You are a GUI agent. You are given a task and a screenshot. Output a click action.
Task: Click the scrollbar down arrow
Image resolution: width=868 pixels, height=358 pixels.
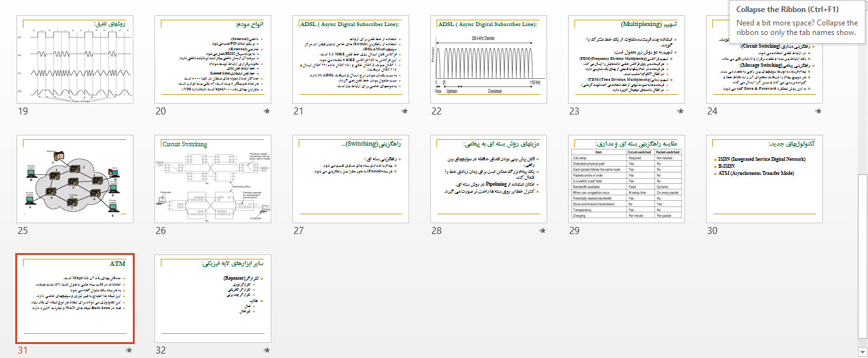pyautogui.click(x=862, y=351)
